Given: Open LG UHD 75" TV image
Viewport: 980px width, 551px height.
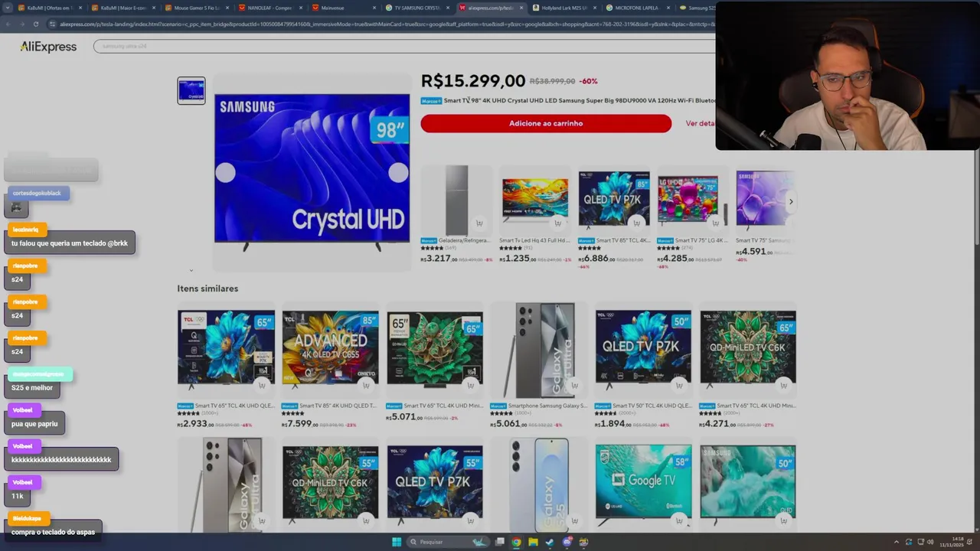Looking at the screenshot, I should point(691,200).
